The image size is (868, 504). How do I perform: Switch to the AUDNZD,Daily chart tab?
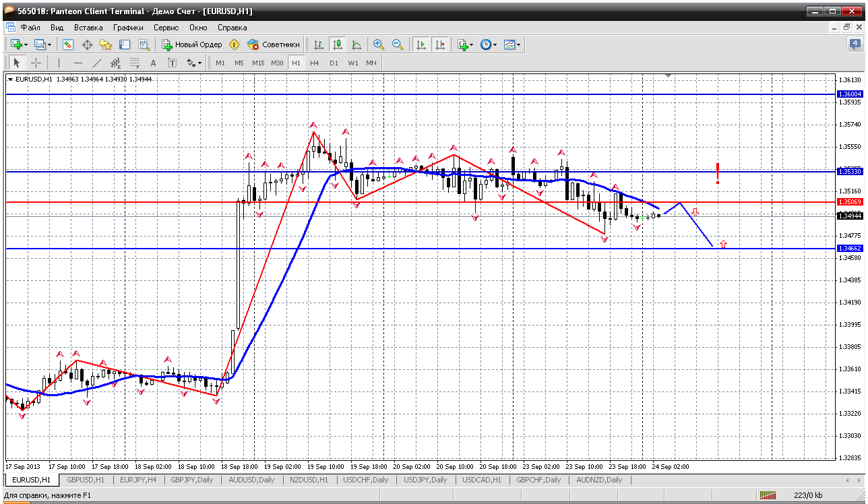(x=599, y=480)
